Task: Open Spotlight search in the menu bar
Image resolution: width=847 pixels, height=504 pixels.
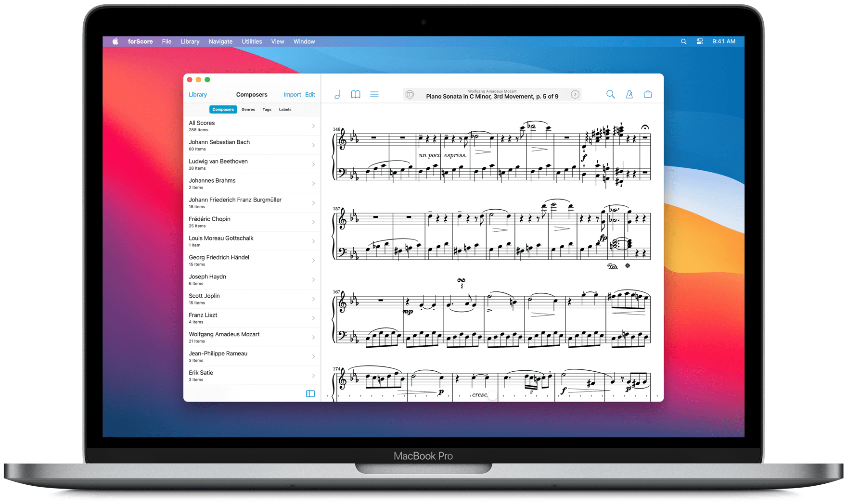Action: pyautogui.click(x=683, y=41)
